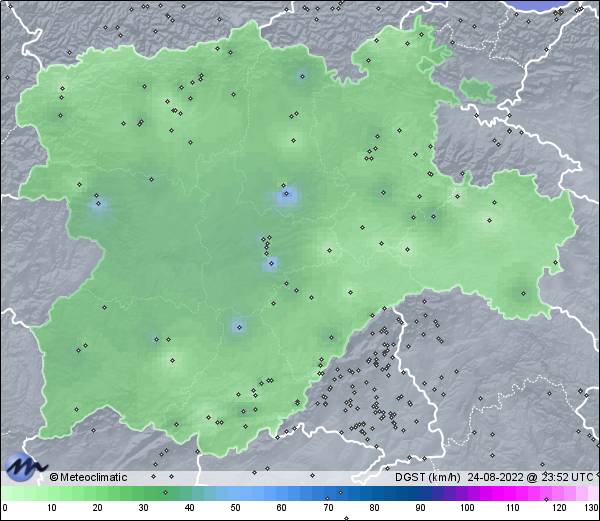Click scale label 110
This screenshot has height=521, width=600.
(x=513, y=508)
